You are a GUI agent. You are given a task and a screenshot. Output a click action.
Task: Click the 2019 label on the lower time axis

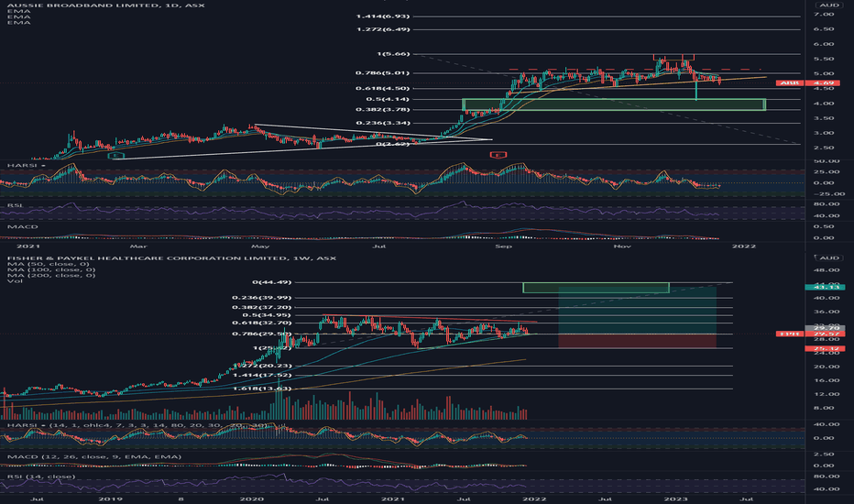click(110, 499)
